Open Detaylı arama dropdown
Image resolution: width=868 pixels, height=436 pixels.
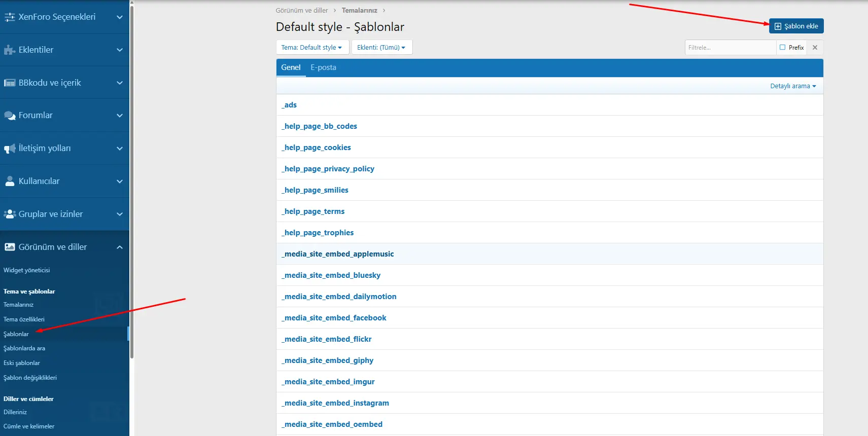point(793,86)
